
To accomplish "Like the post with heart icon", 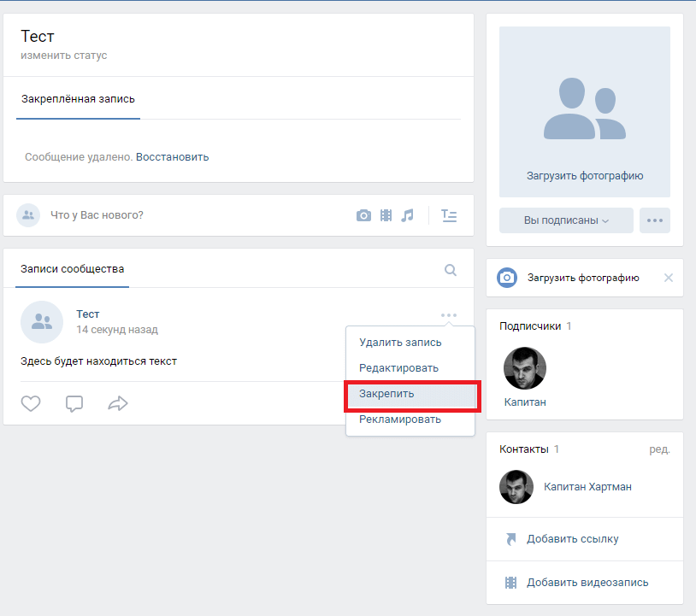I will point(31,403).
